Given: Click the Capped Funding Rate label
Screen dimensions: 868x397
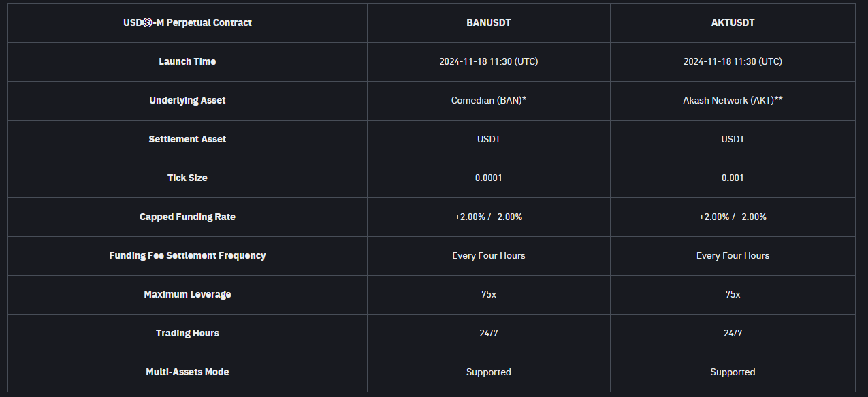Looking at the screenshot, I should tap(187, 217).
